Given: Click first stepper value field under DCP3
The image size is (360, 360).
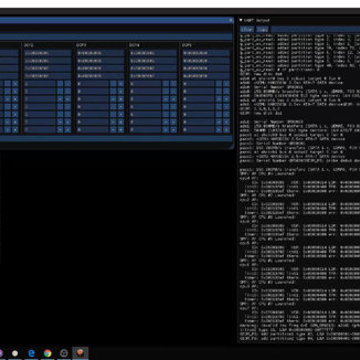Looking at the screenshot, I should pyautogui.click(x=93, y=84).
